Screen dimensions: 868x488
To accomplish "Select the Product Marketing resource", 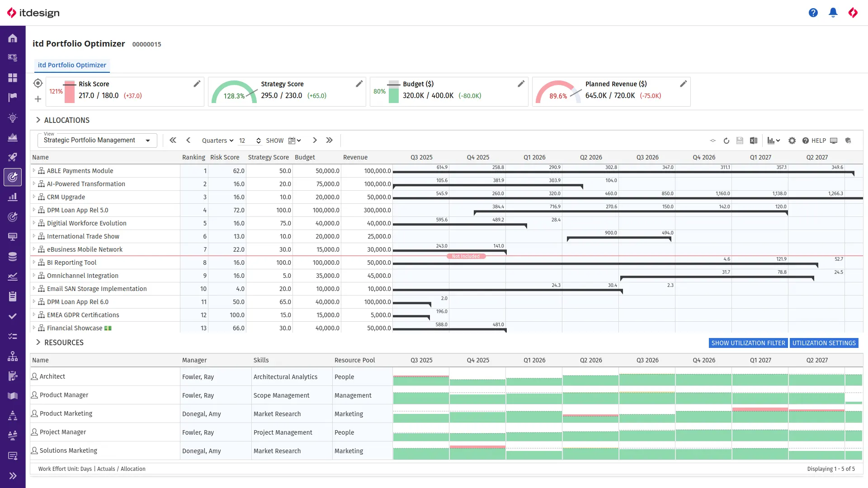I will tap(66, 413).
